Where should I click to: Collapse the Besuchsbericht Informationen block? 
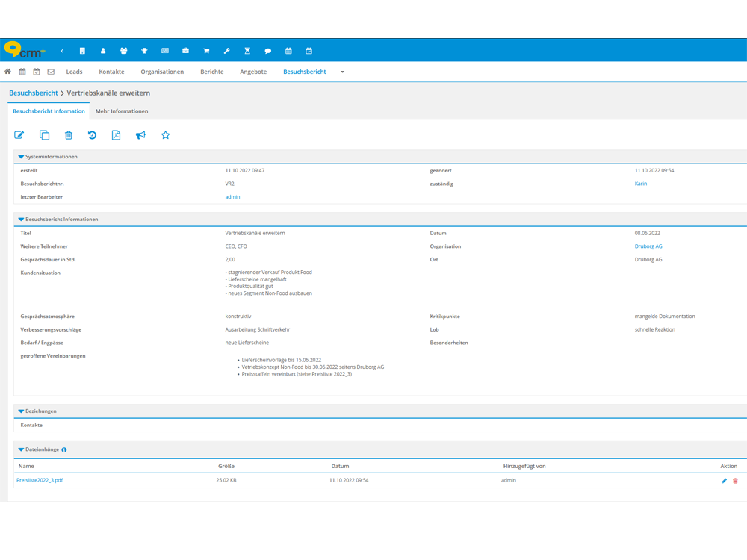pyautogui.click(x=21, y=220)
